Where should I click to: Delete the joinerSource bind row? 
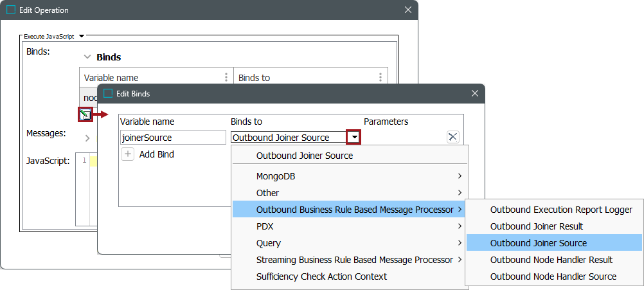pyautogui.click(x=453, y=137)
